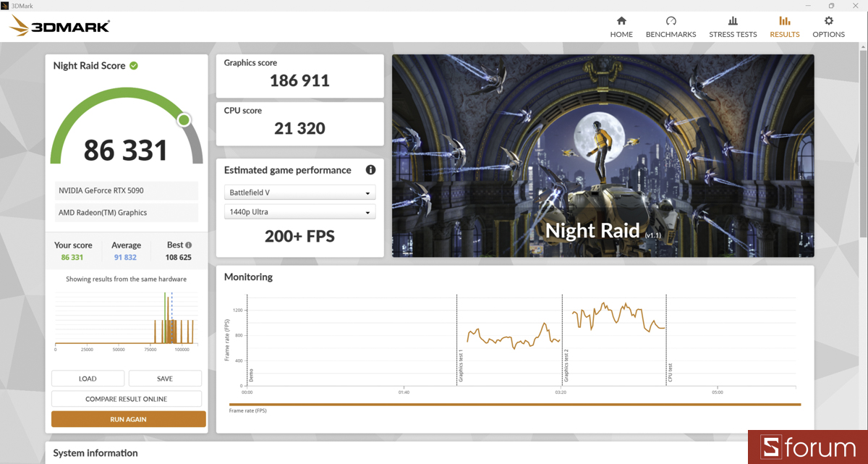Screen dimensions: 868x464
Task: Click the score gauge indicator knob
Action: point(184,119)
